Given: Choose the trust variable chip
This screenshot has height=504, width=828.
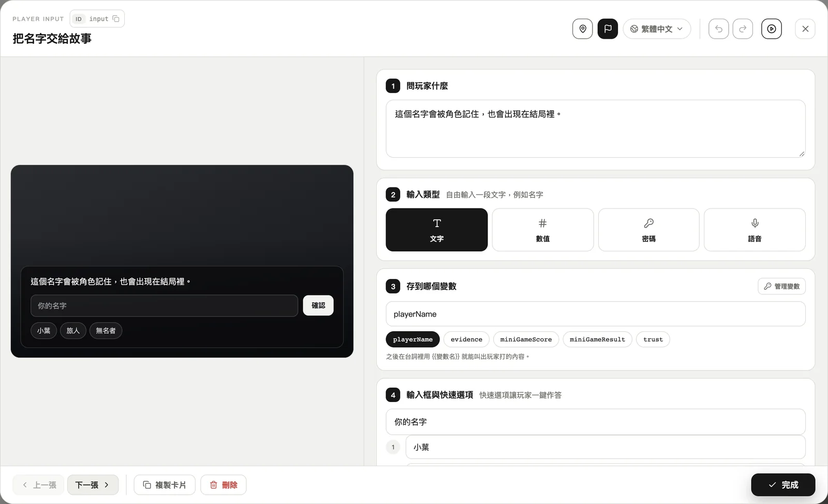Looking at the screenshot, I should [653, 339].
